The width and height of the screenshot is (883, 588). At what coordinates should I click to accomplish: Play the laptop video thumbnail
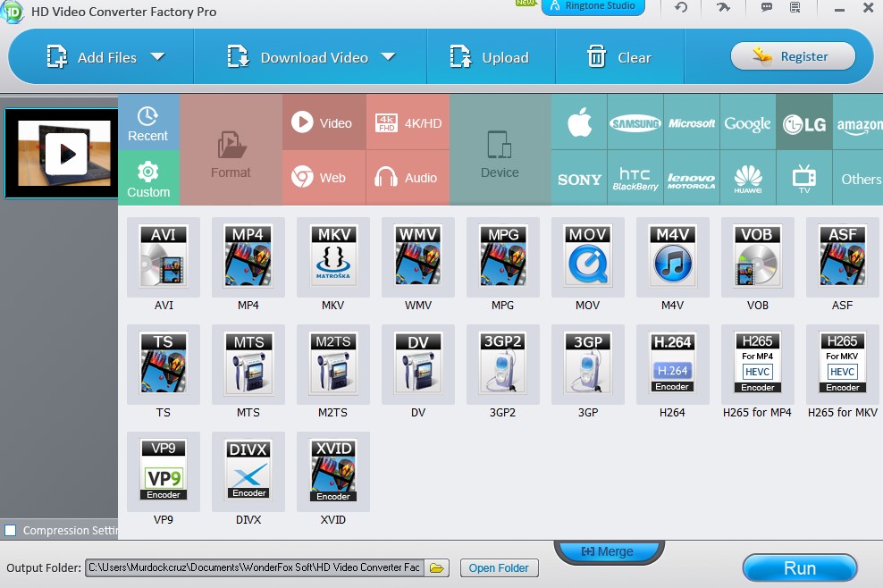pos(66,153)
